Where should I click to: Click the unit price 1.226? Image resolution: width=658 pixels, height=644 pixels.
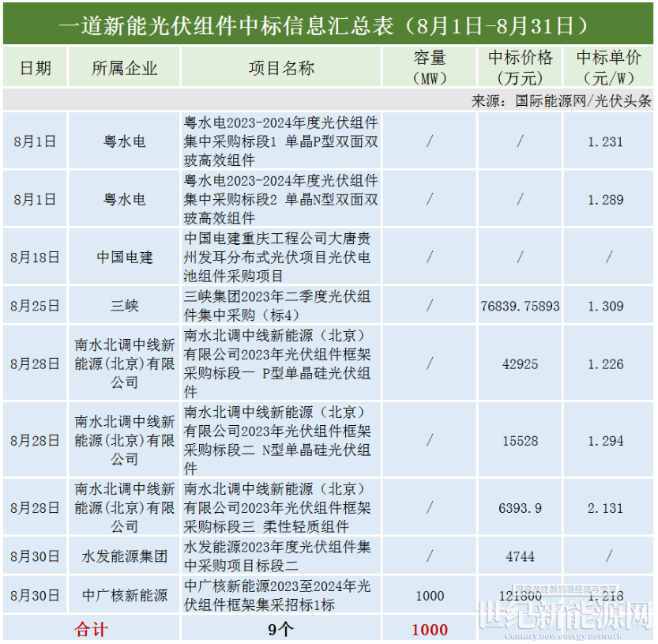click(605, 364)
